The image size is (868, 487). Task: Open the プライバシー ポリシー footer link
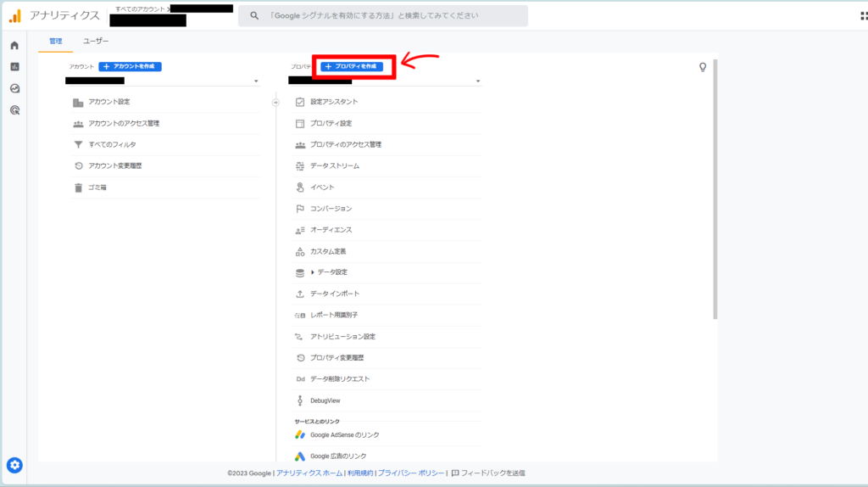coord(411,473)
